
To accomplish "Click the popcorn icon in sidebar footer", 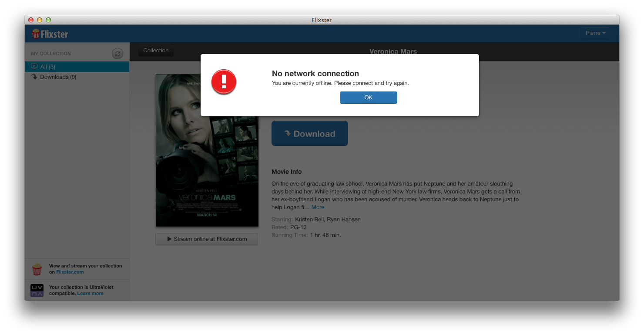I will coord(37,269).
